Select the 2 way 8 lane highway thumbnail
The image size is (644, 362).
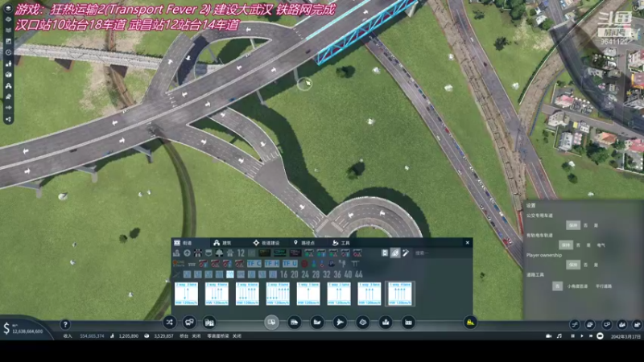(x=278, y=294)
